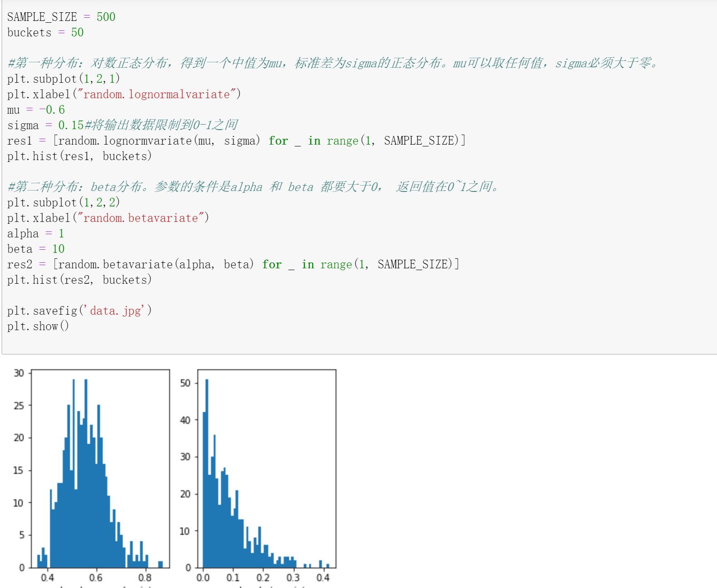Click the SAMPLE_SIZE = 500 code line
717x588 pixels.
click(x=61, y=17)
